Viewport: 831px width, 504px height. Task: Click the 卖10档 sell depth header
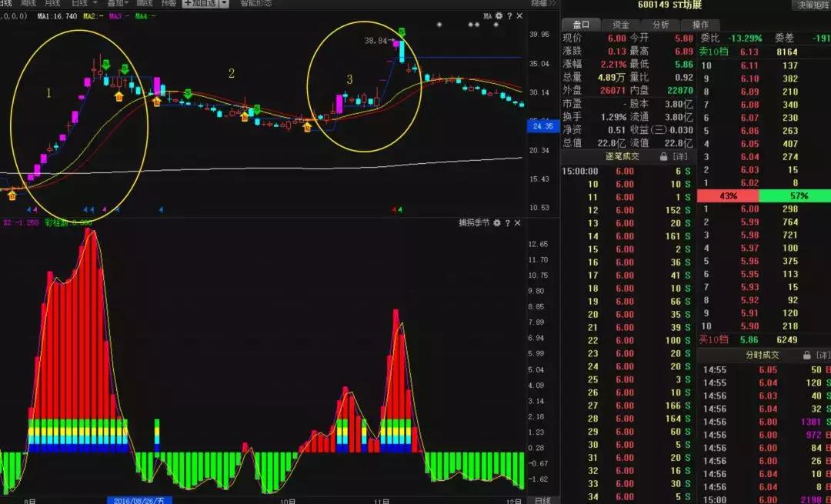click(713, 52)
